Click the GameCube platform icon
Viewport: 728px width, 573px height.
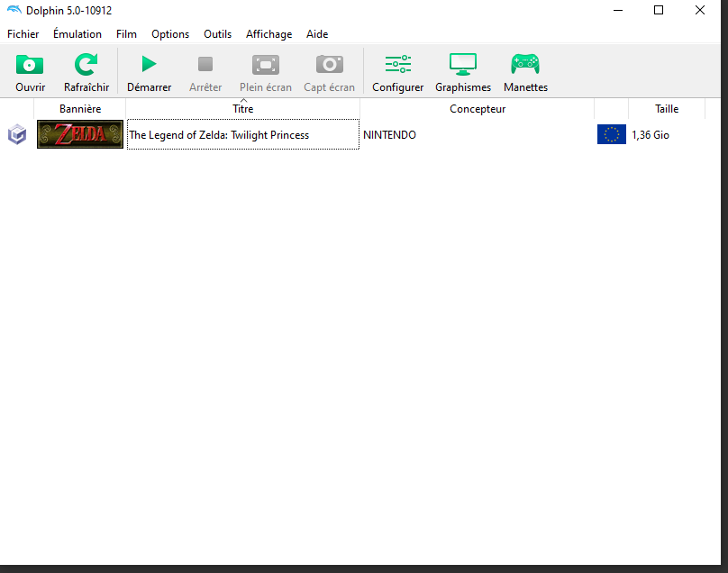[17, 134]
